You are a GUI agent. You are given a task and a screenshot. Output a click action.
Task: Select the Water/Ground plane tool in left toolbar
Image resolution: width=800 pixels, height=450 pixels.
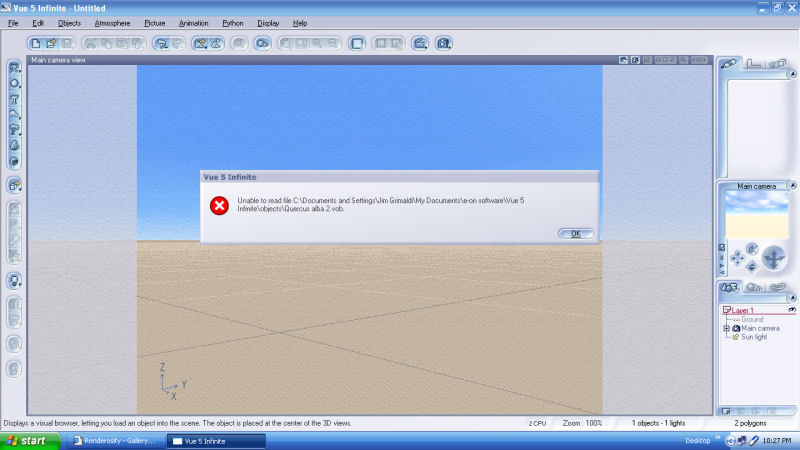(14, 68)
